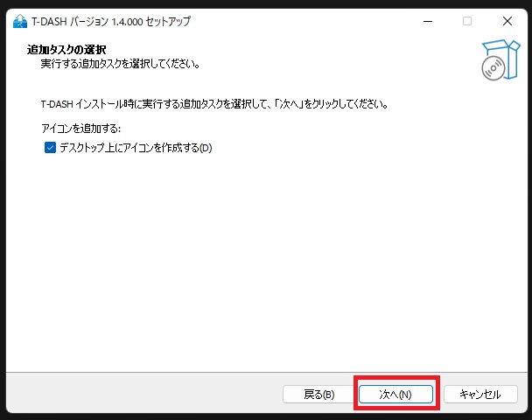Click the T-DASH インストール時に instruction sentence

point(214,104)
